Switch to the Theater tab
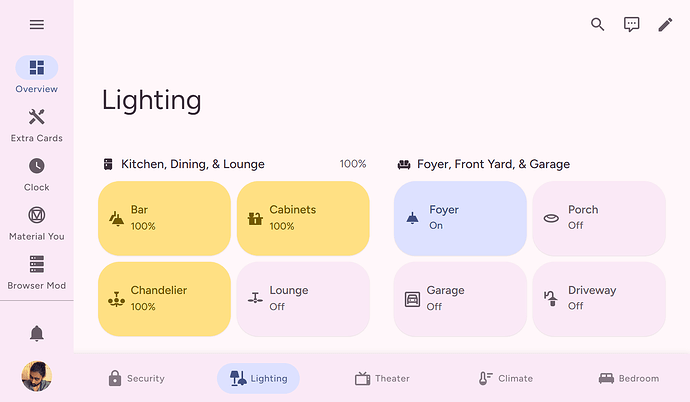The width and height of the screenshot is (690, 402). [382, 378]
